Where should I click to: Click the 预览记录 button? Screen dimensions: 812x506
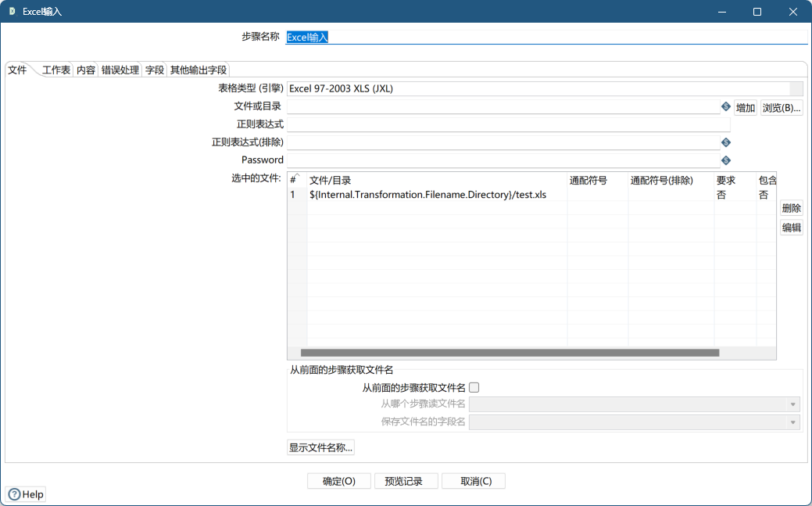click(404, 481)
